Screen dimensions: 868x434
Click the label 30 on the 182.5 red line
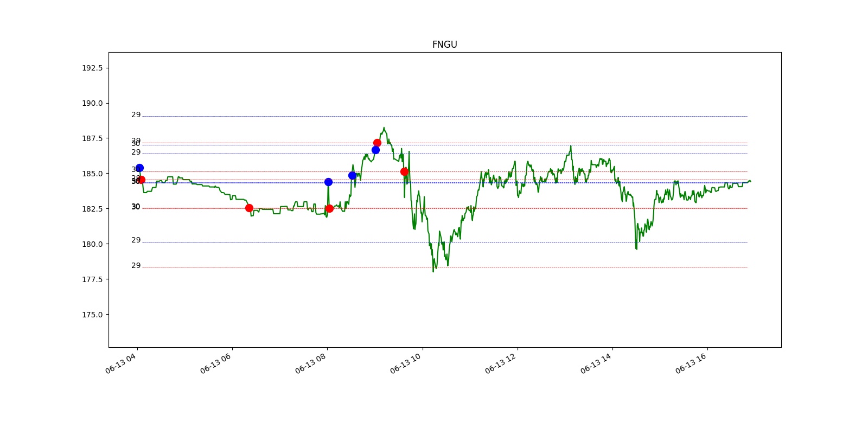pyautogui.click(x=136, y=207)
